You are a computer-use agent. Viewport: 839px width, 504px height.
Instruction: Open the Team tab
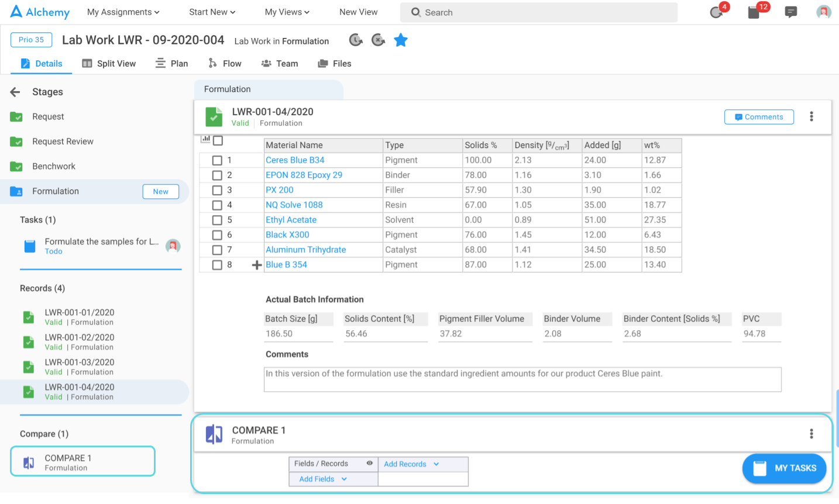(280, 64)
